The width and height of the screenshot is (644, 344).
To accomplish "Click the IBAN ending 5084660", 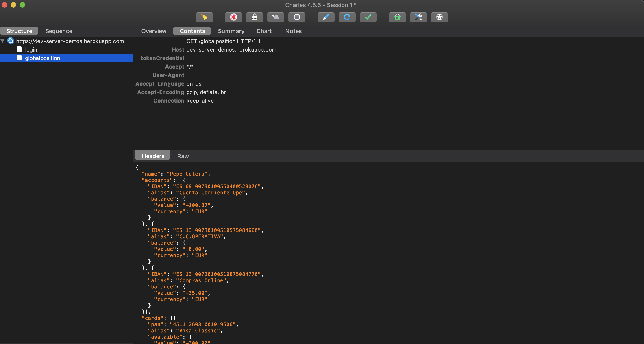I will 217,230.
